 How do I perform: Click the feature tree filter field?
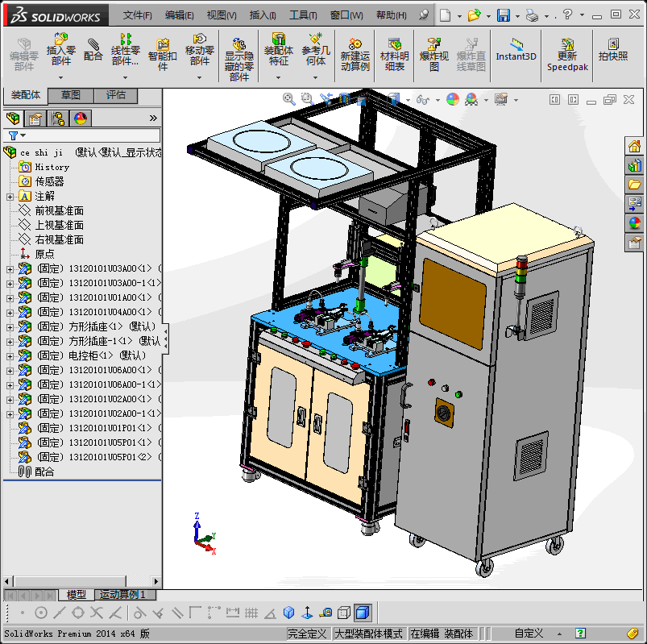[81, 135]
